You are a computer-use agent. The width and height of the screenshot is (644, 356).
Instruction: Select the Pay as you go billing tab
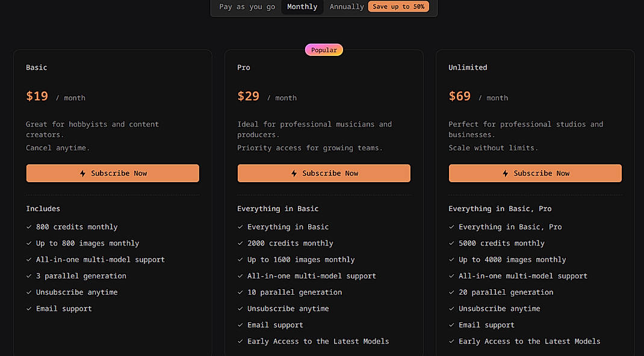click(247, 7)
